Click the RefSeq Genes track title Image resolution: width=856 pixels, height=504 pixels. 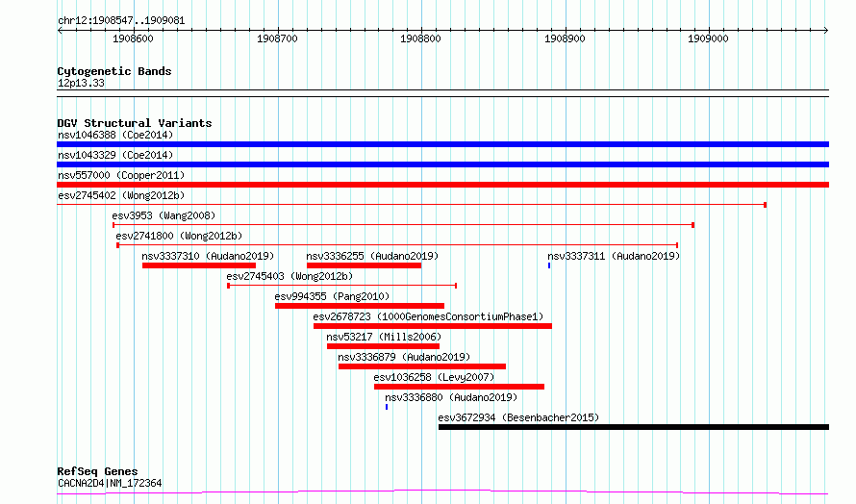pos(98,471)
